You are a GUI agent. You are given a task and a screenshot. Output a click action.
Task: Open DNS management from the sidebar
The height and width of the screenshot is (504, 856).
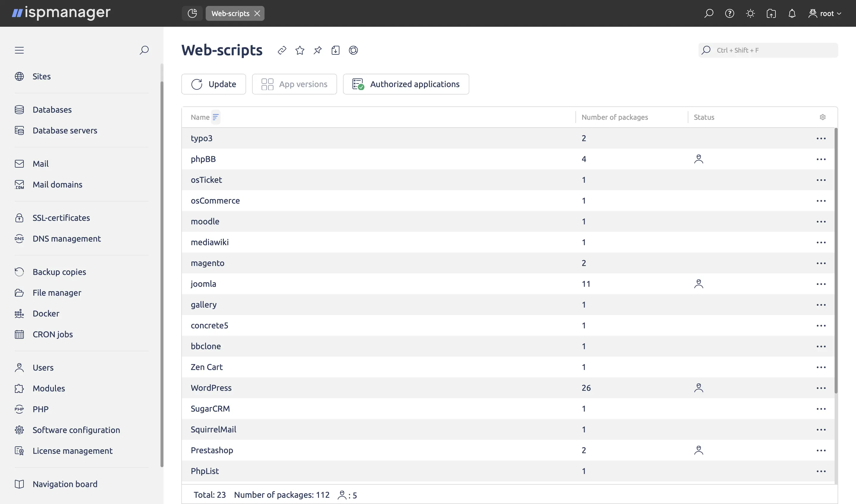pyautogui.click(x=67, y=238)
